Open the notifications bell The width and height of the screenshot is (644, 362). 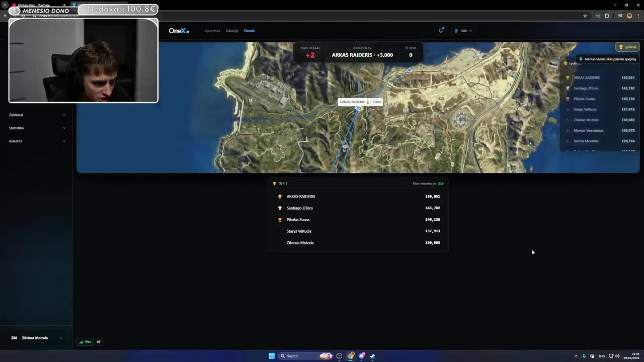click(x=441, y=31)
